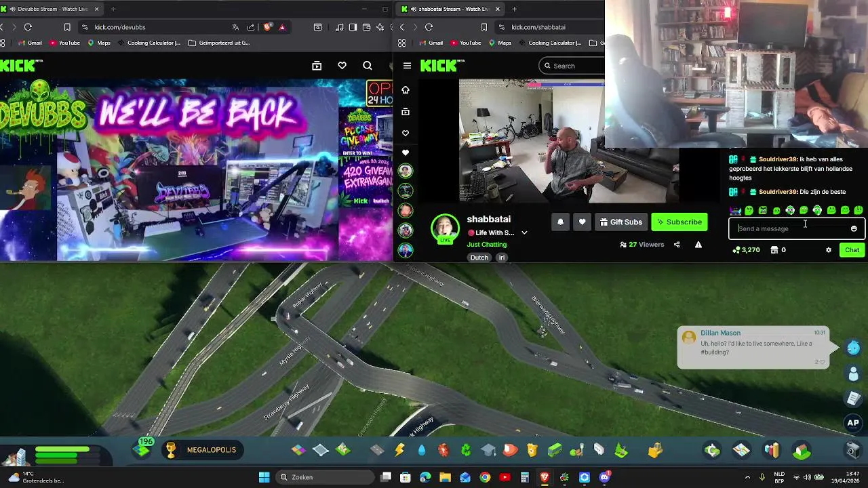Open File Explorer from the taskbar
This screenshot has height=488, width=868.
[445, 477]
